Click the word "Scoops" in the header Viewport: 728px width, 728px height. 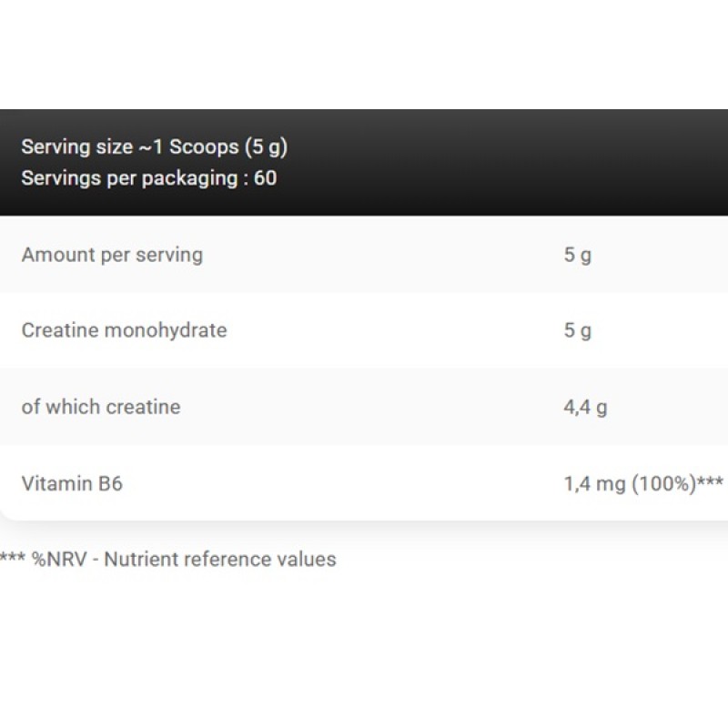pyautogui.click(x=202, y=147)
